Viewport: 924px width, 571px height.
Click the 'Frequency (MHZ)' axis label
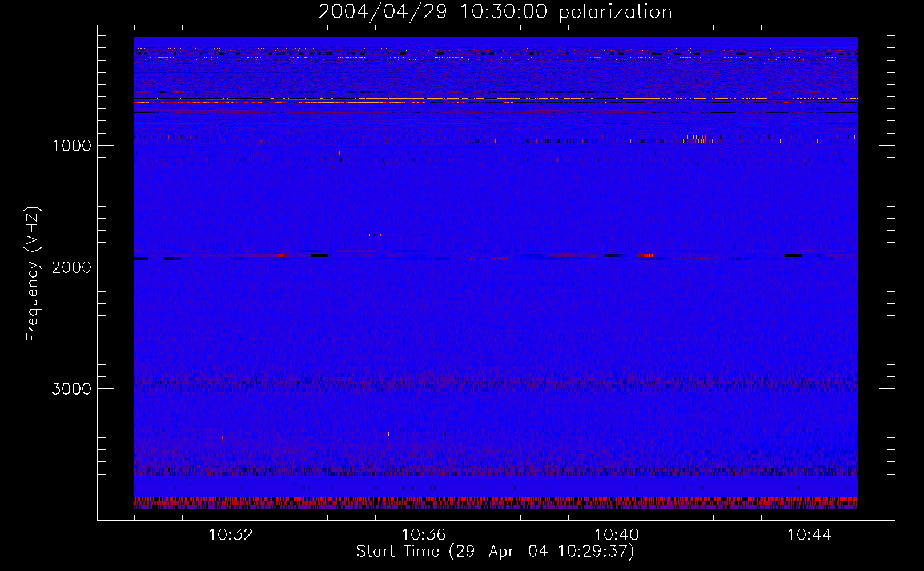coord(33,274)
